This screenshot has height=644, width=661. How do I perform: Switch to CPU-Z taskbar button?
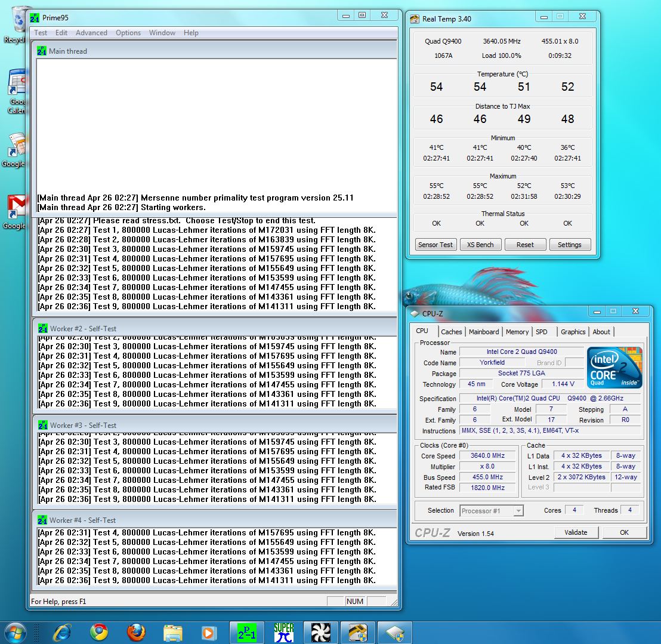point(394,633)
